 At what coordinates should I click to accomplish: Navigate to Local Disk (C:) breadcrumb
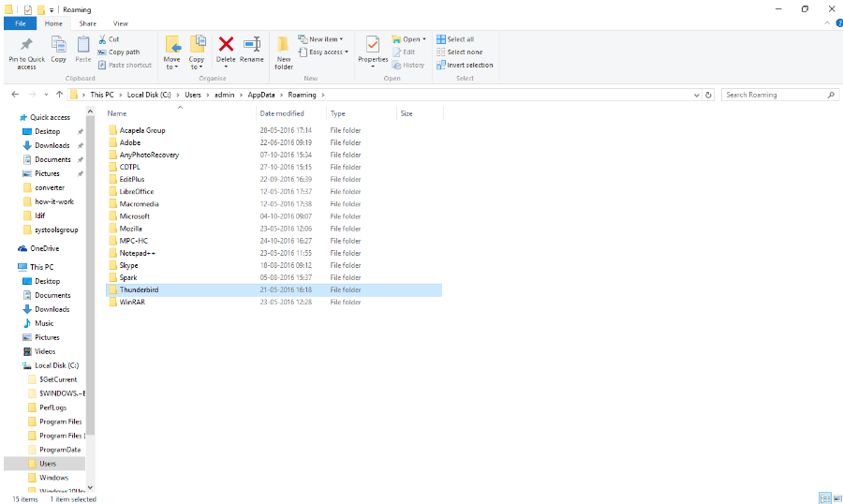click(x=149, y=95)
